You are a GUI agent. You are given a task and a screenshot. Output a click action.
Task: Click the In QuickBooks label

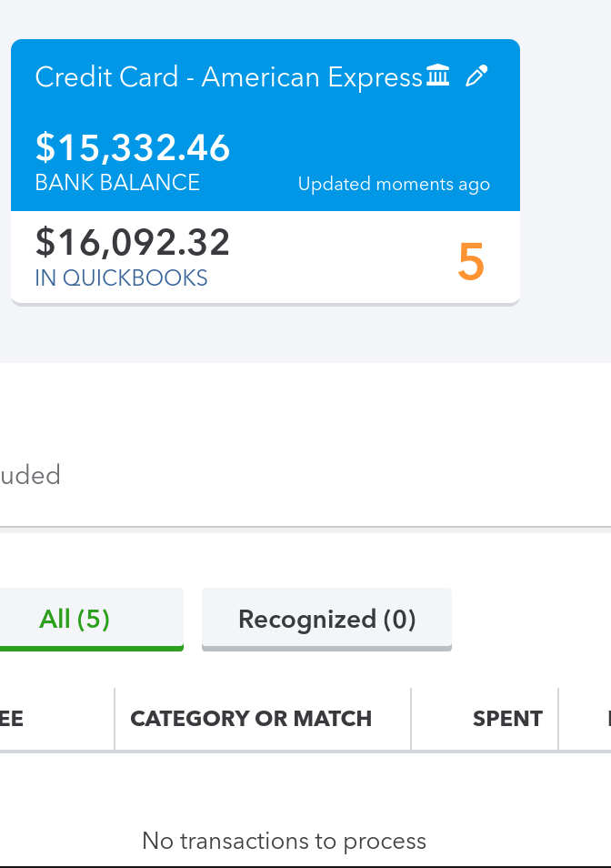pyautogui.click(x=121, y=278)
